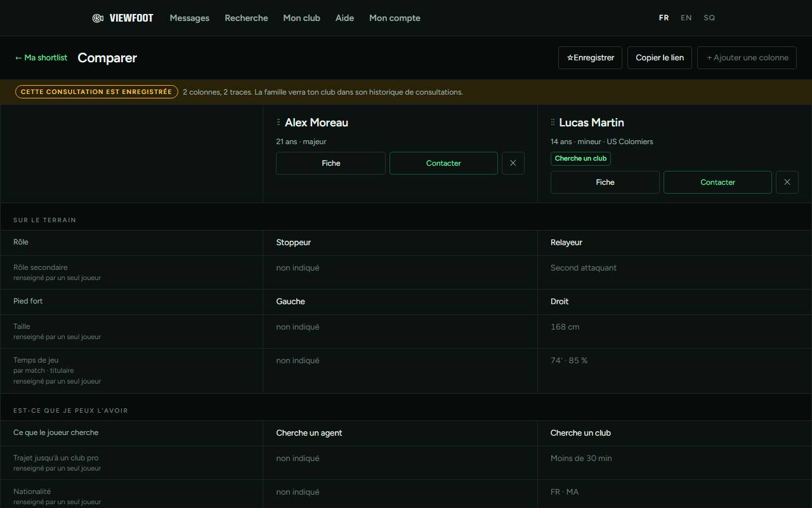
Task: Click the 168 cm height value
Action: pyautogui.click(x=565, y=327)
